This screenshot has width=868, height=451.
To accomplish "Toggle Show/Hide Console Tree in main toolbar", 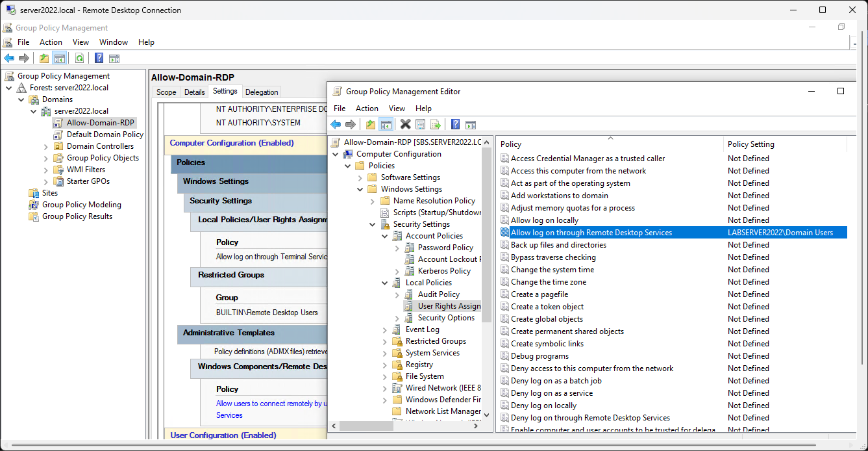I will pos(60,58).
